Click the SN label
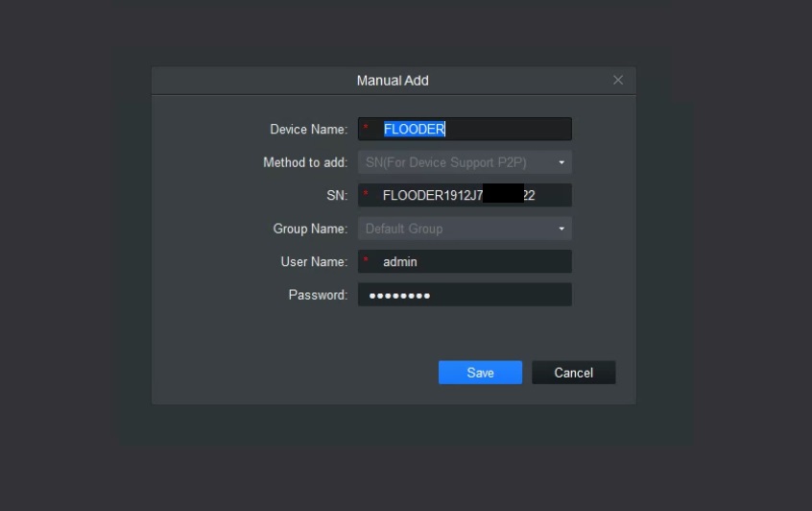This screenshot has width=812, height=511. 337,196
